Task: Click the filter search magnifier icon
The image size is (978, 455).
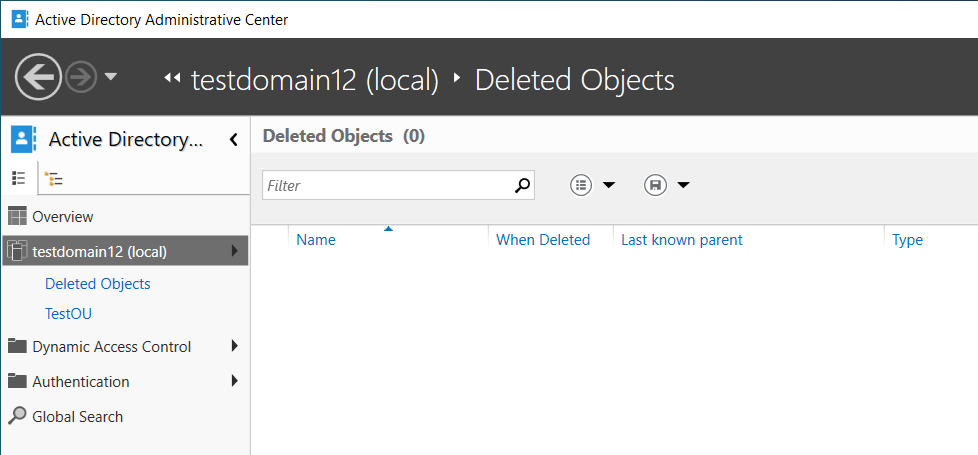Action: tap(522, 185)
